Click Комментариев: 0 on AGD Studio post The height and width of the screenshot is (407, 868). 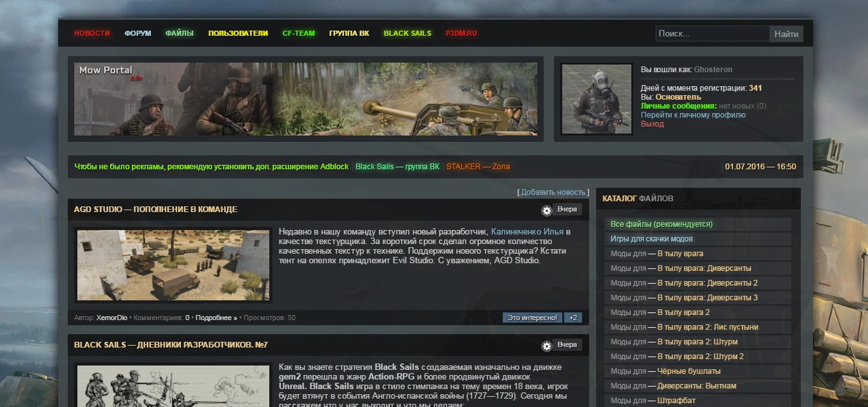(161, 318)
